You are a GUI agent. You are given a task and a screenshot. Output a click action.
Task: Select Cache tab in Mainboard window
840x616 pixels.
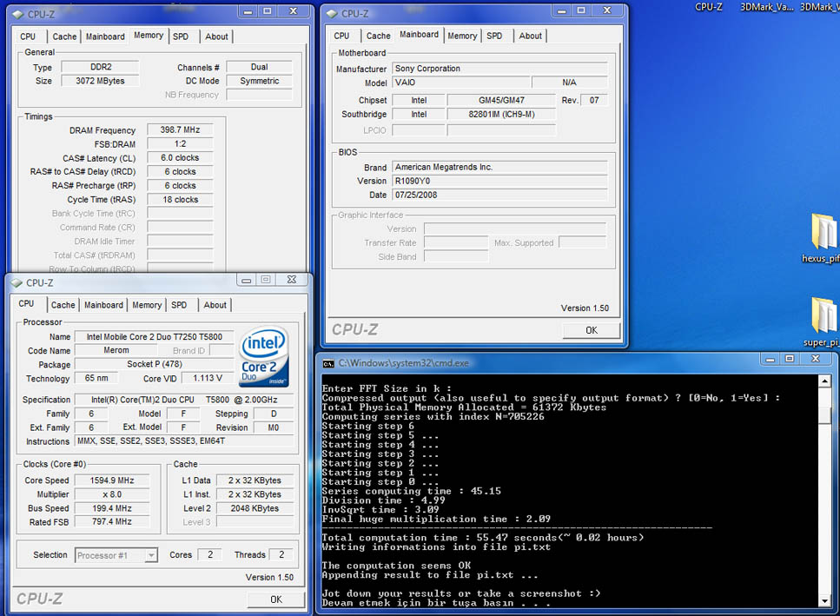(378, 36)
